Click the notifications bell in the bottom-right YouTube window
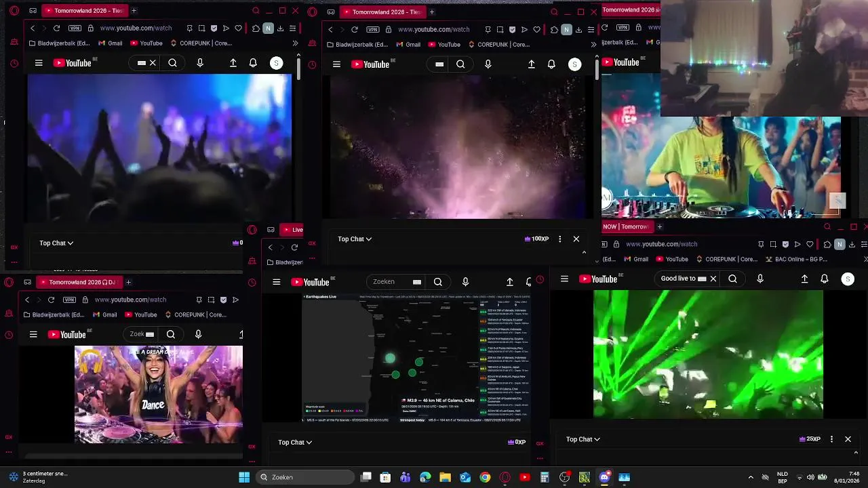Image resolution: width=868 pixels, height=488 pixels. pos(825,279)
